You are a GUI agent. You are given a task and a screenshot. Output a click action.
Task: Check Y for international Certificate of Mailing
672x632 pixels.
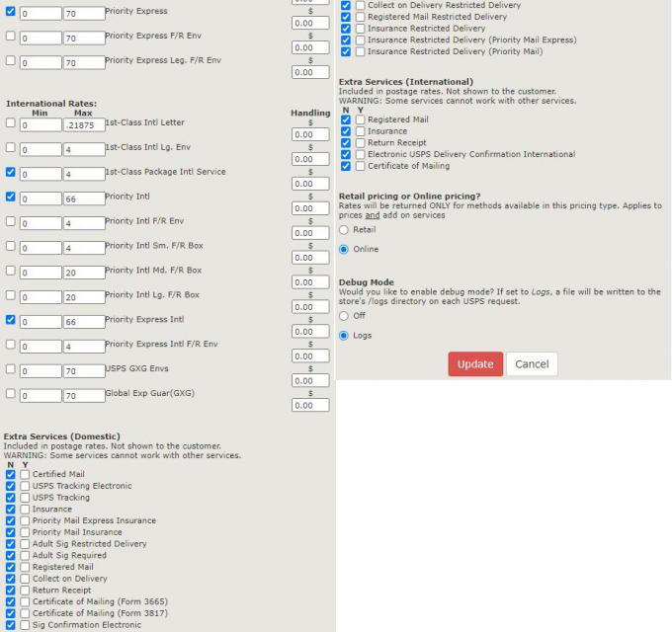(360, 166)
